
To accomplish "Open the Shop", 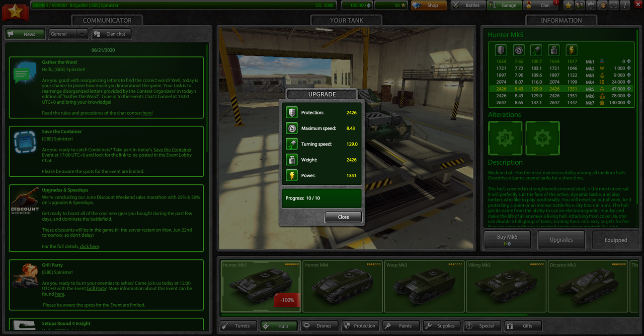I will (429, 5).
